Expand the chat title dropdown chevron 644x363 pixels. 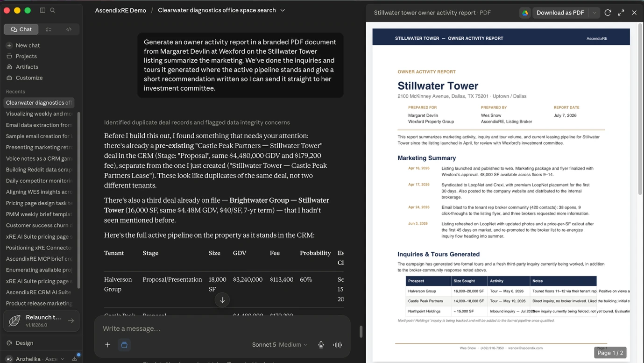pyautogui.click(x=283, y=10)
